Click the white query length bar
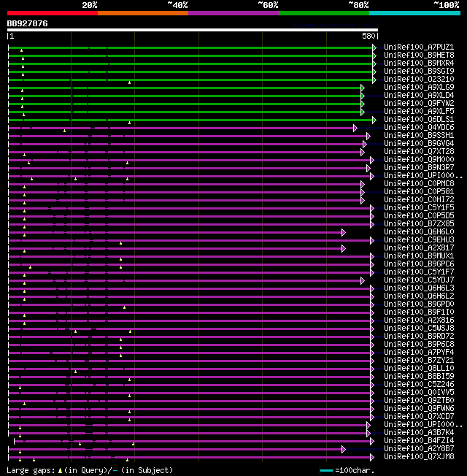Image resolution: width=467 pixels, height=476 pixels. [x=193, y=30]
